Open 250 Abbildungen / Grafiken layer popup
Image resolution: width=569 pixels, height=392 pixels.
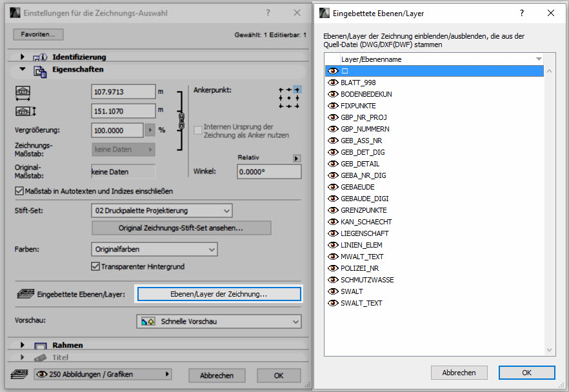click(103, 374)
